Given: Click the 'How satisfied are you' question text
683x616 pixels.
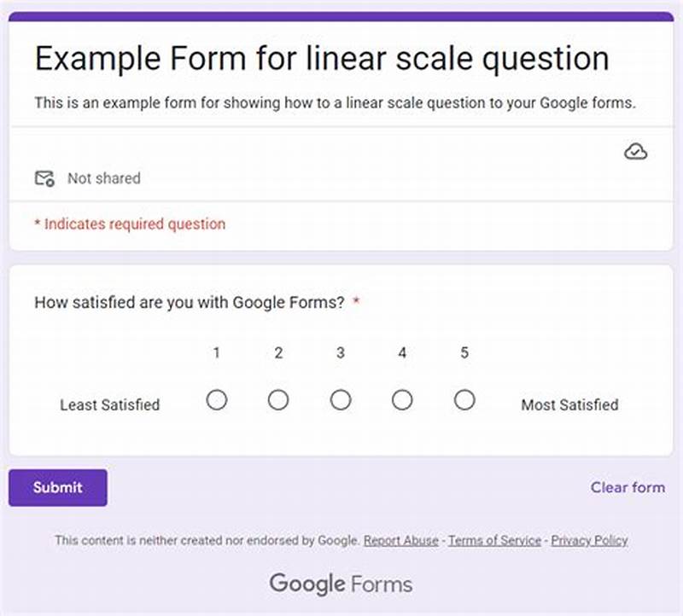Looking at the screenshot, I should click(188, 302).
